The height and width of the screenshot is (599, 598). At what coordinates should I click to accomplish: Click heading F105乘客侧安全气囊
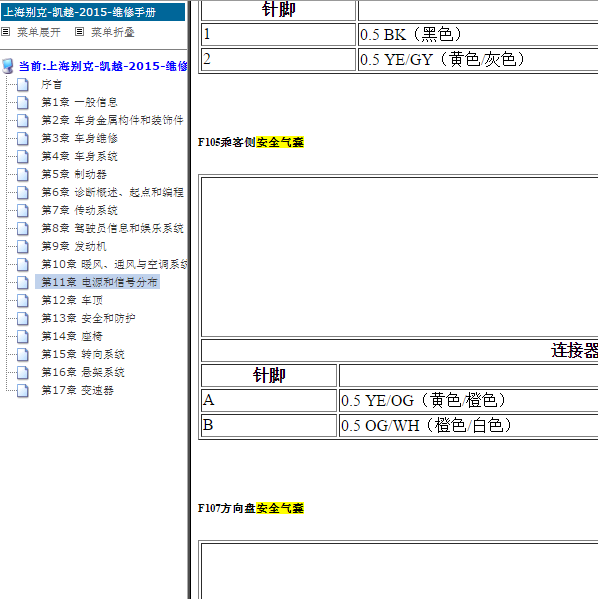coord(251,142)
